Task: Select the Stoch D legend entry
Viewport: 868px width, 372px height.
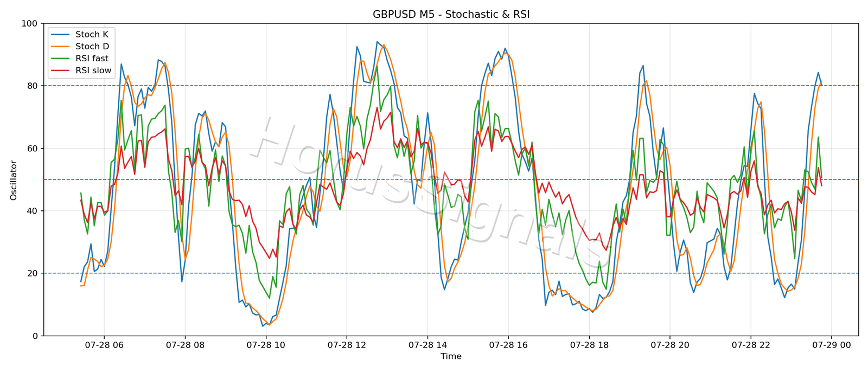Action: [80, 47]
